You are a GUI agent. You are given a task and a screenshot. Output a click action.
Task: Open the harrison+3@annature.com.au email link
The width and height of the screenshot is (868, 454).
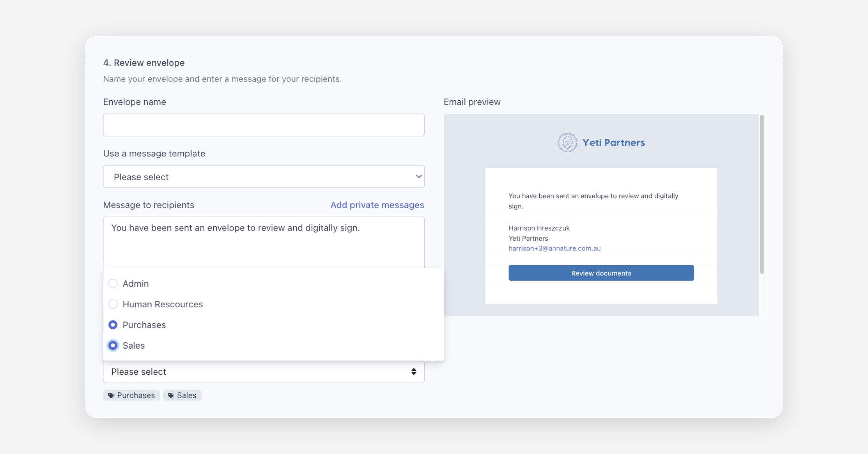(554, 248)
